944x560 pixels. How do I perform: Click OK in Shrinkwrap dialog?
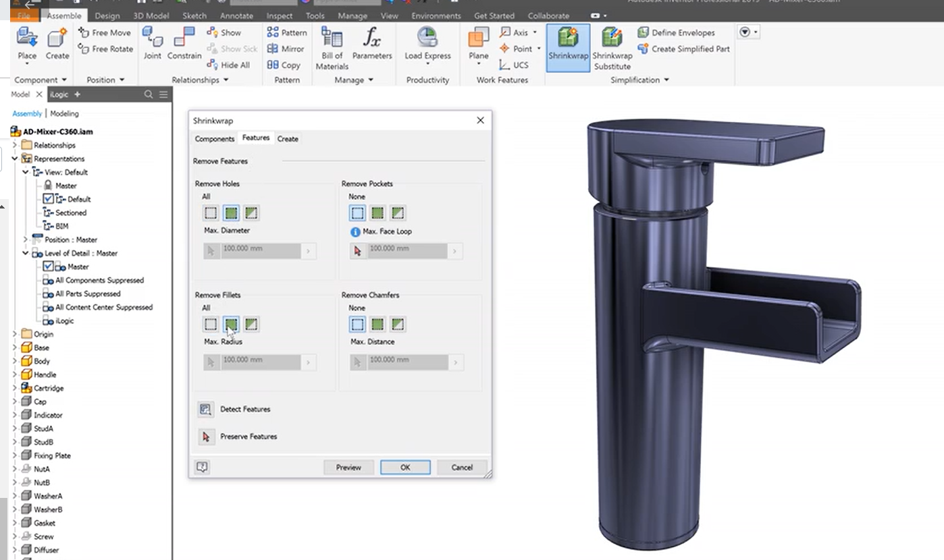pos(405,467)
